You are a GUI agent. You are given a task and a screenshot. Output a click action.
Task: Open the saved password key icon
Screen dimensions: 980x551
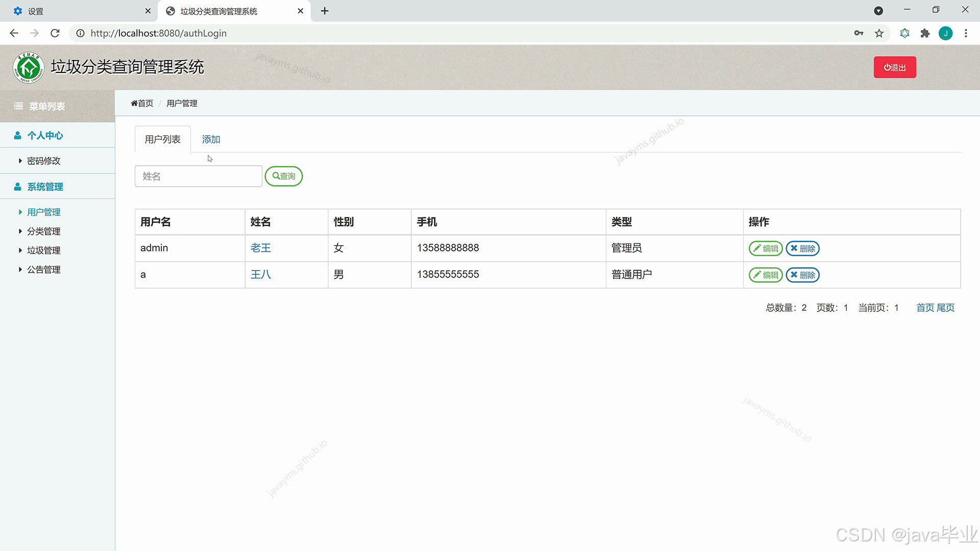pos(859,33)
